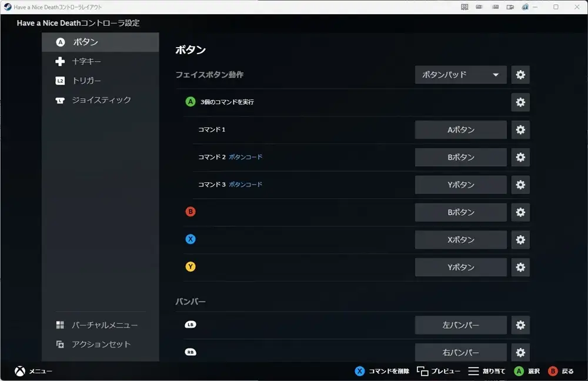This screenshot has height=381, width=588.
Task: Click the Yボタン binding for コマンド 3
Action: point(460,185)
